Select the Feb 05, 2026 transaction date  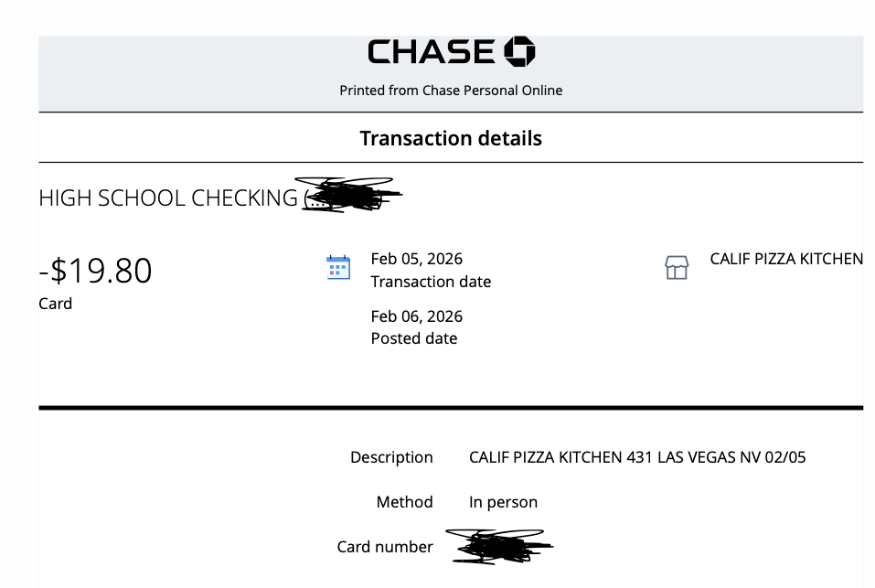[x=416, y=259]
